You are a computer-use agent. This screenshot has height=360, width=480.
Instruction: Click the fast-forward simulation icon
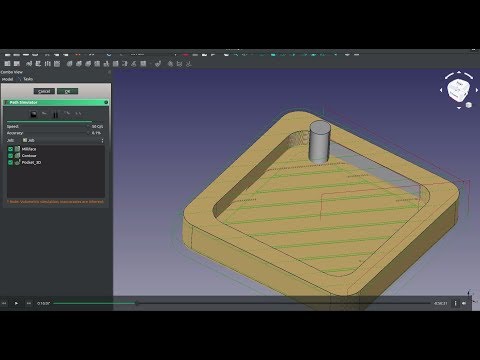coord(78,114)
